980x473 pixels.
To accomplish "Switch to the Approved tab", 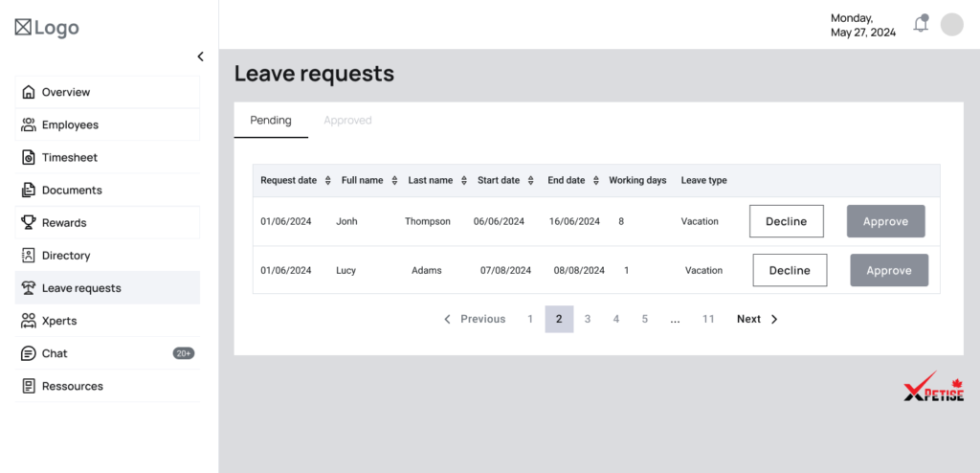I will click(347, 121).
